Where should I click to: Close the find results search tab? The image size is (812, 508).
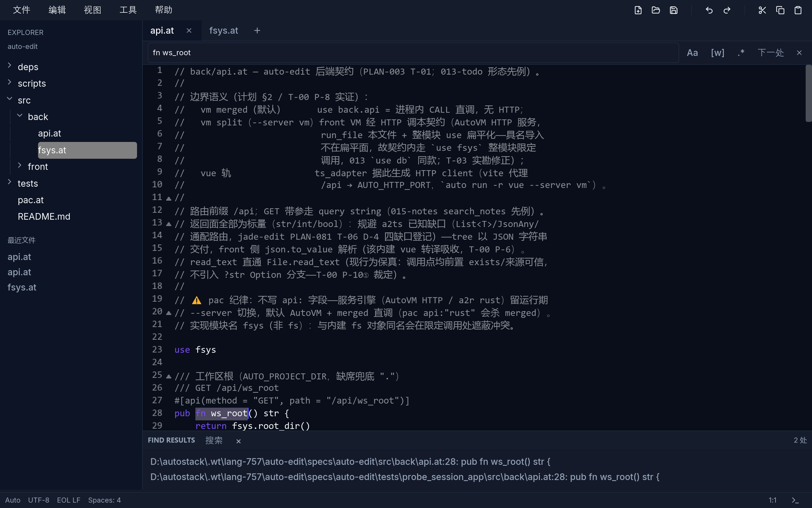pyautogui.click(x=238, y=441)
